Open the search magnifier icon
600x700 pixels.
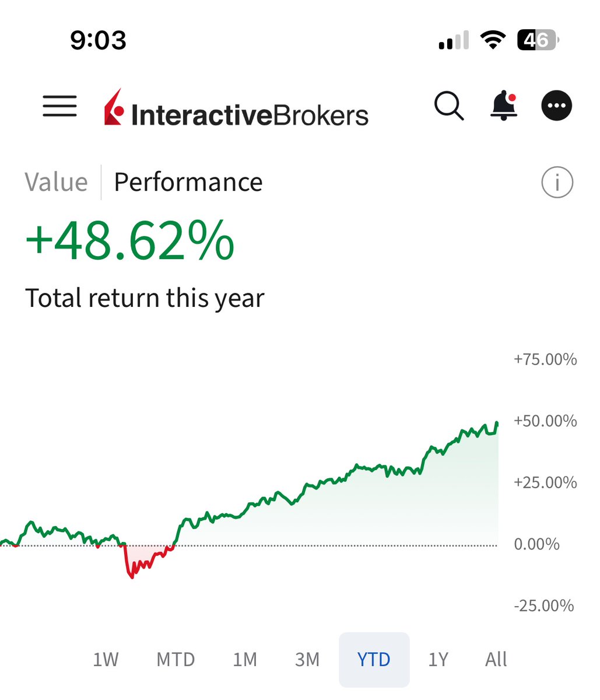[x=449, y=106]
